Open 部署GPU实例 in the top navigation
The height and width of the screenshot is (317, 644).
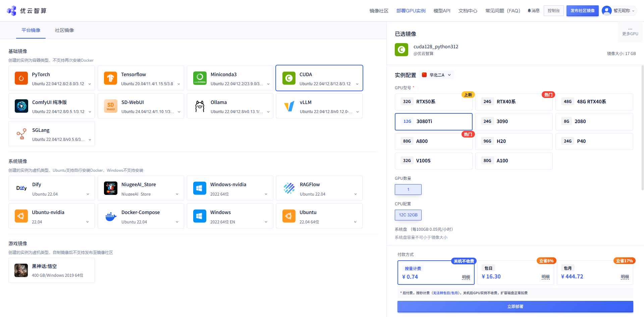411,11
